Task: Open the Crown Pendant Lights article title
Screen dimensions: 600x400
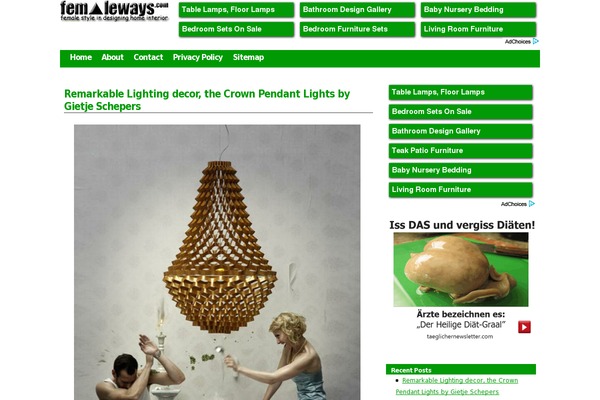Action: point(207,100)
